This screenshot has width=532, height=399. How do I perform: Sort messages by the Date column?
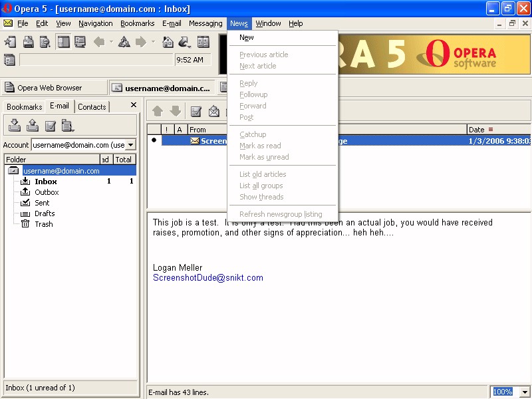499,130
